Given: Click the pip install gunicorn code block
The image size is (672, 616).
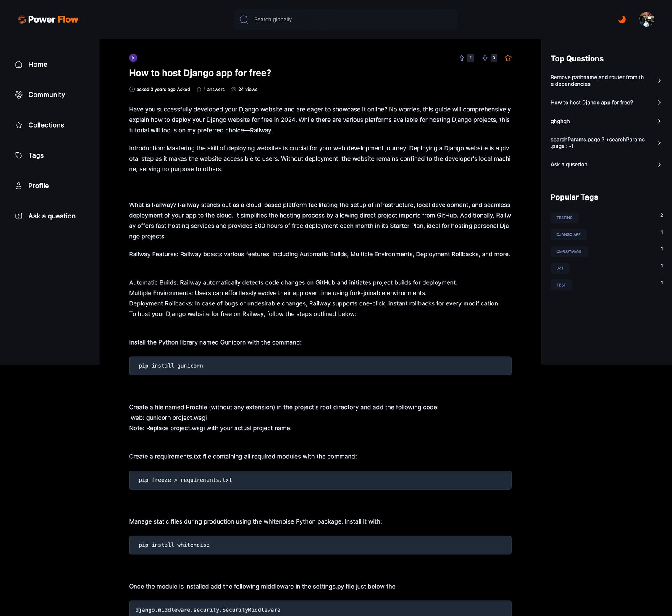Looking at the screenshot, I should tap(320, 366).
